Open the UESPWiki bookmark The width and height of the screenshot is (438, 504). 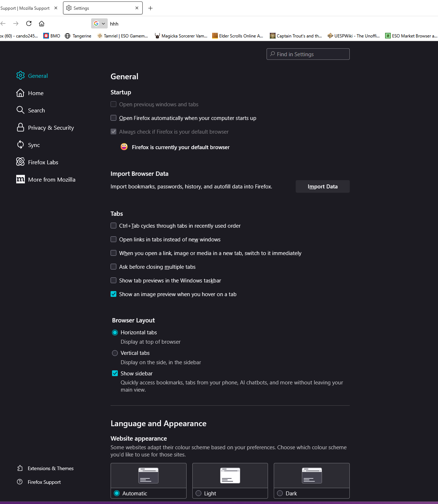point(354,36)
